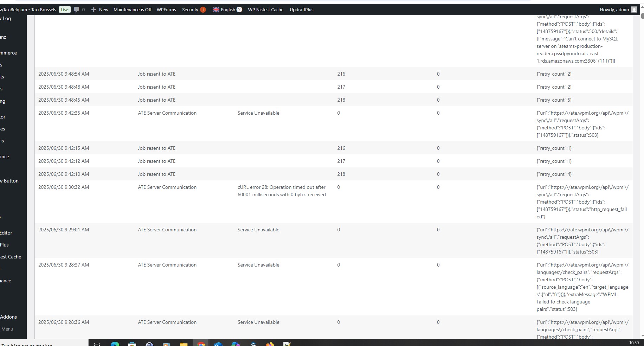Open the WooCommerce sidebar item
Image resolution: width=644 pixels, height=346 pixels.
click(x=8, y=53)
